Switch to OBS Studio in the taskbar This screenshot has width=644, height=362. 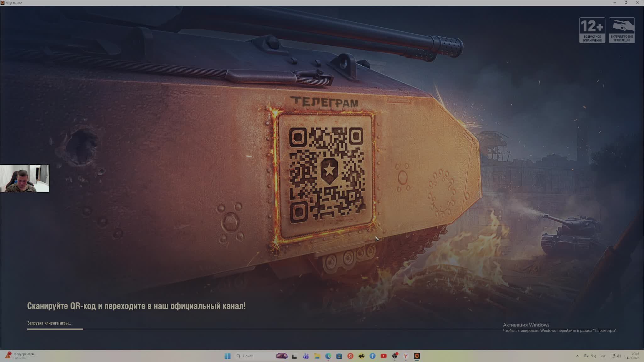tap(395, 356)
